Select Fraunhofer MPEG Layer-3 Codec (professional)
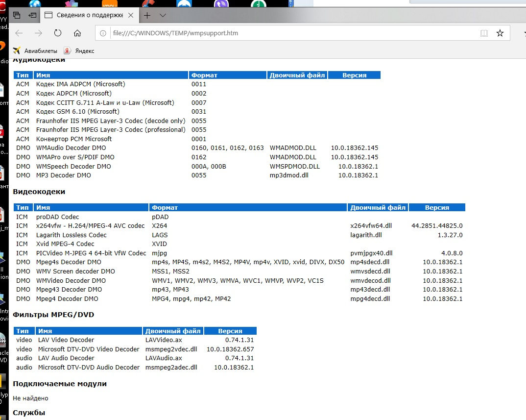Screen dimensions: 526x420 (111, 129)
